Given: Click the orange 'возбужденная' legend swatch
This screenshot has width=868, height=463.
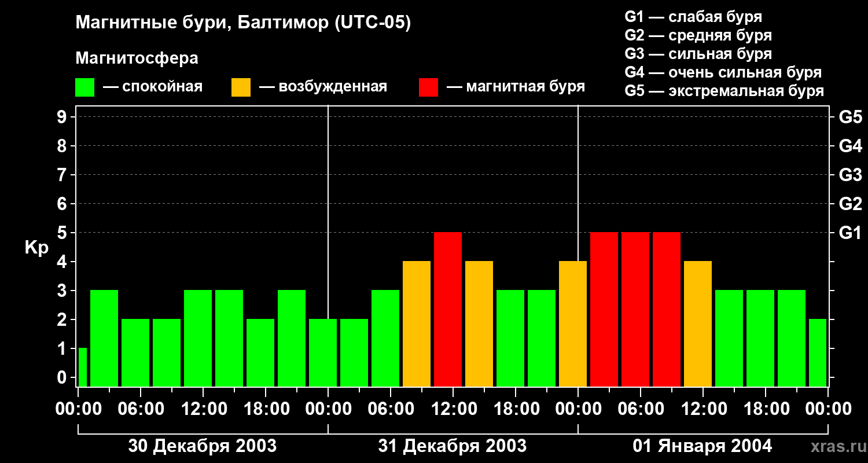Looking at the screenshot, I should (x=241, y=87).
